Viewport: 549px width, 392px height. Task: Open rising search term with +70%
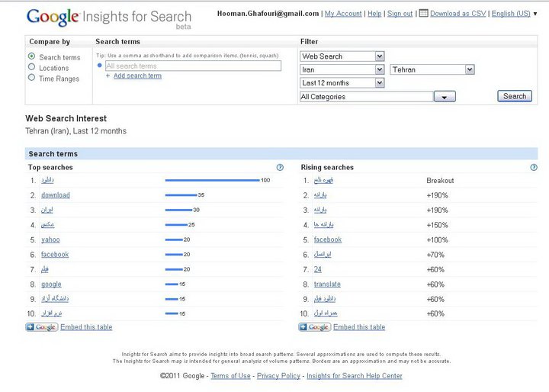[x=323, y=254]
